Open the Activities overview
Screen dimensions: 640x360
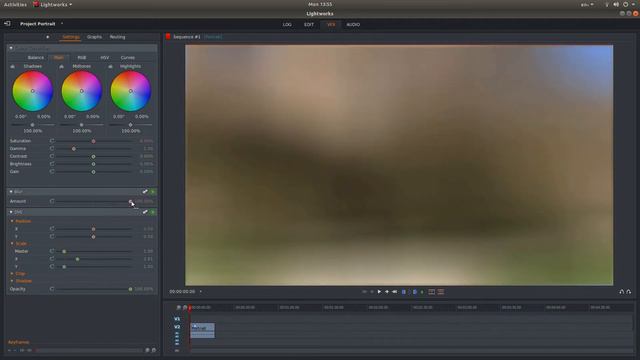click(15, 4)
